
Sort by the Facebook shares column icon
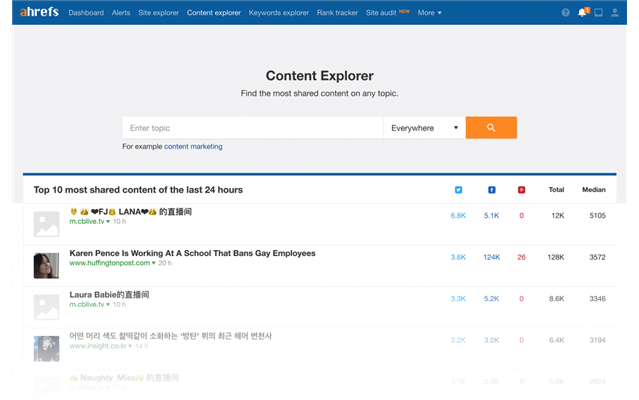[491, 189]
